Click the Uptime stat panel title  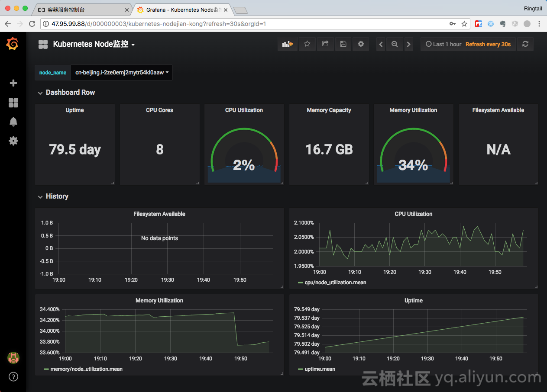pos(74,110)
